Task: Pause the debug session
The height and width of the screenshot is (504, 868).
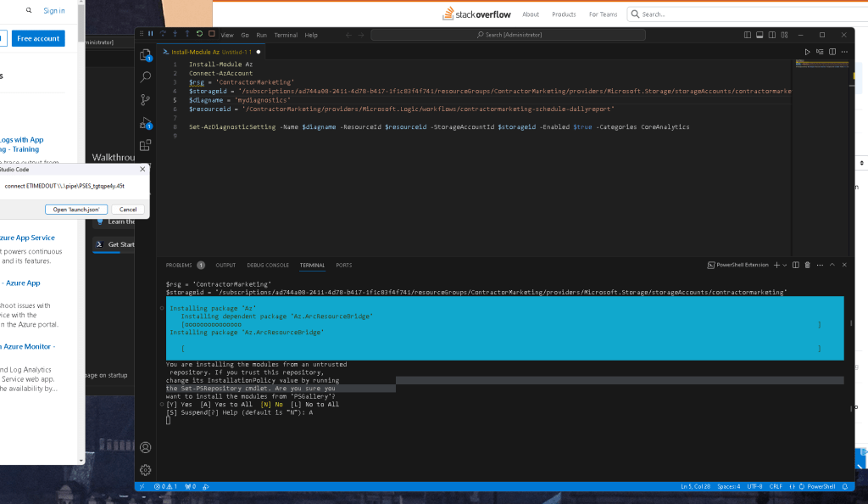Action: (x=151, y=34)
